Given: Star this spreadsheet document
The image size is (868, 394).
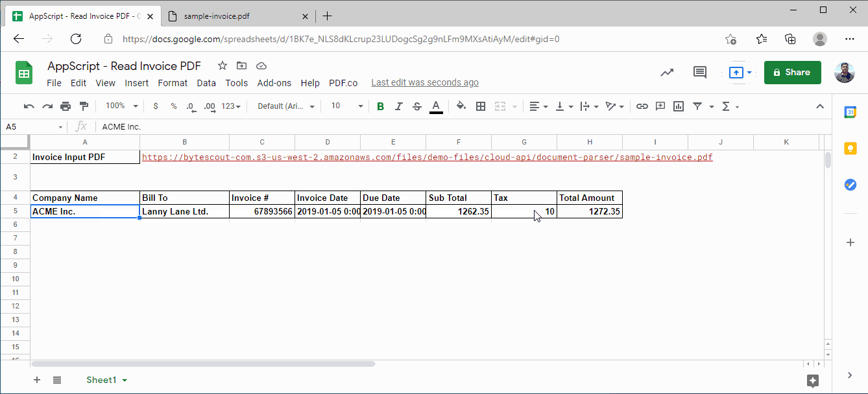Looking at the screenshot, I should pyautogui.click(x=223, y=66).
